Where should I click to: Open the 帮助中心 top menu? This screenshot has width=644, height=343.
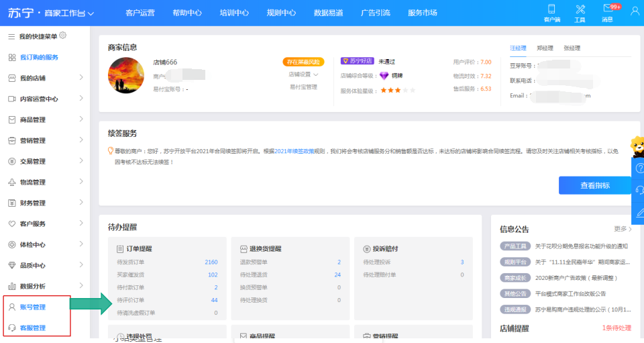point(187,13)
